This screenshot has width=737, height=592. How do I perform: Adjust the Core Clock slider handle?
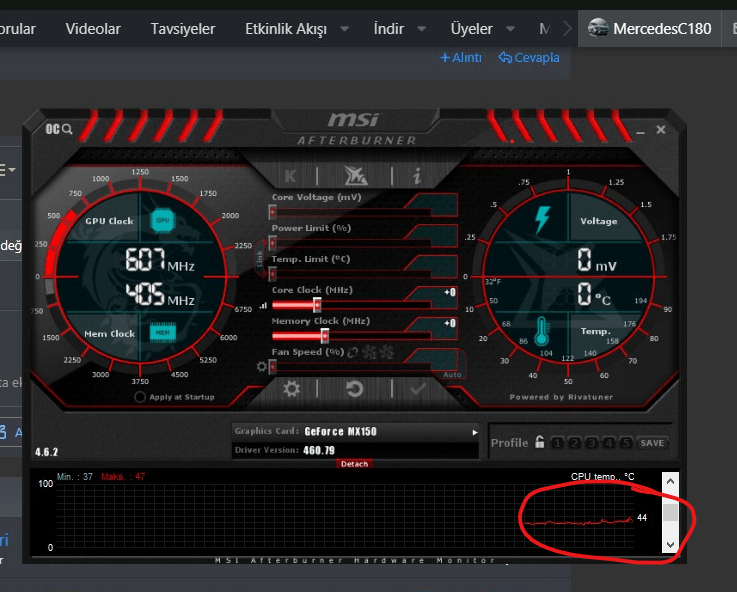coord(317,305)
